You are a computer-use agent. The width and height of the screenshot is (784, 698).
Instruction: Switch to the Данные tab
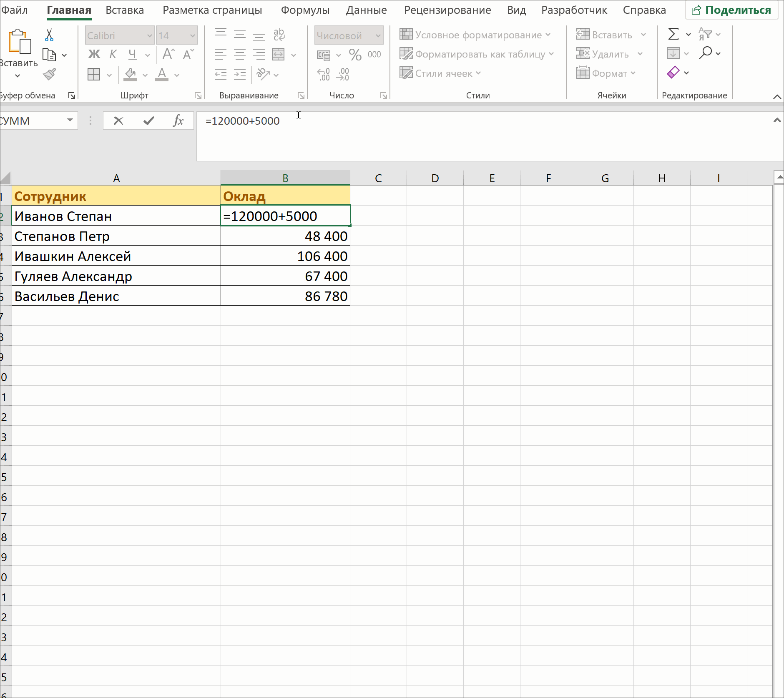click(366, 10)
